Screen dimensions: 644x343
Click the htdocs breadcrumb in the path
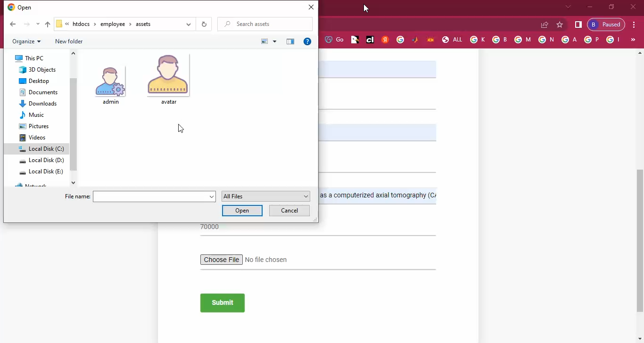(81, 24)
